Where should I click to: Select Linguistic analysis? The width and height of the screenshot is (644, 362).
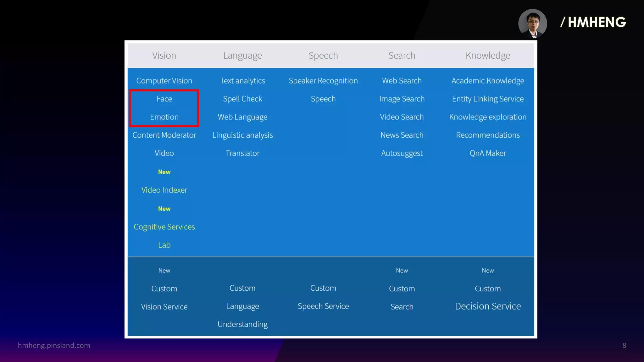pos(242,135)
